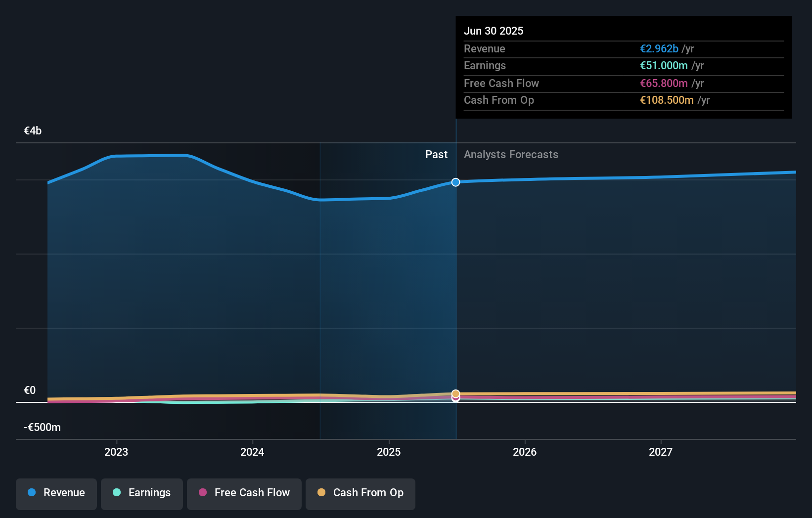812x518 pixels.
Task: Click the 2024 x-axis label
Action: pos(252,452)
